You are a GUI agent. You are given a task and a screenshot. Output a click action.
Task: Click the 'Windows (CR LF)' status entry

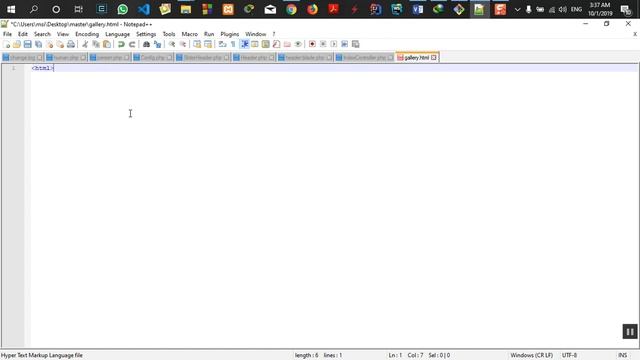[532, 356]
